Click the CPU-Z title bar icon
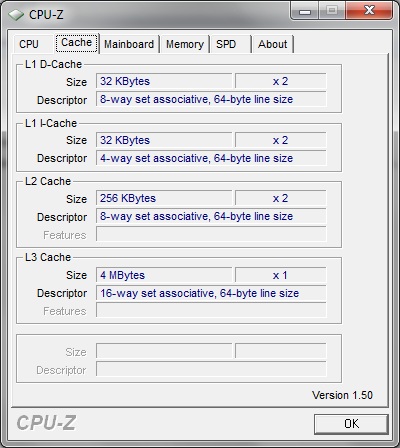This screenshot has height=448, width=400. point(16,15)
